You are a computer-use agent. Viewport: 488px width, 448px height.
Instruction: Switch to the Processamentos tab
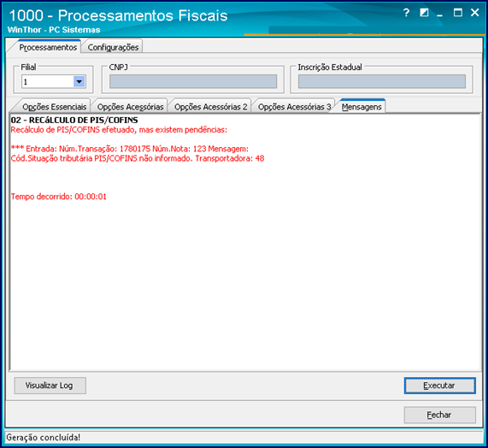(48, 47)
